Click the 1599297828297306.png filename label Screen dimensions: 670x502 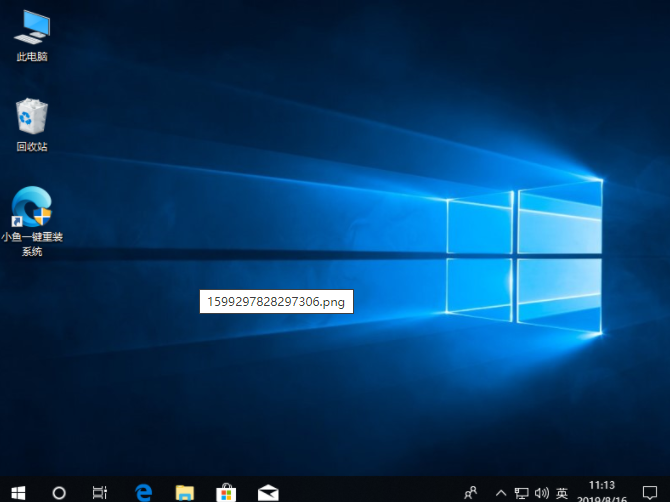coord(276,301)
